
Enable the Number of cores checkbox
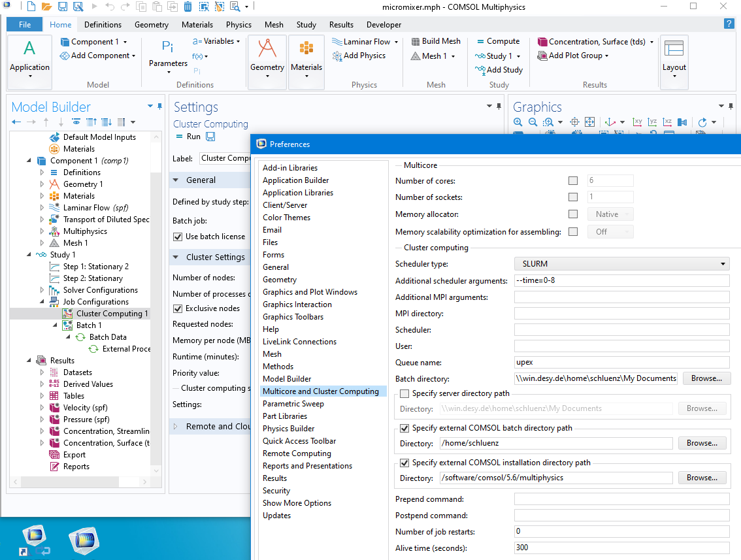573,181
